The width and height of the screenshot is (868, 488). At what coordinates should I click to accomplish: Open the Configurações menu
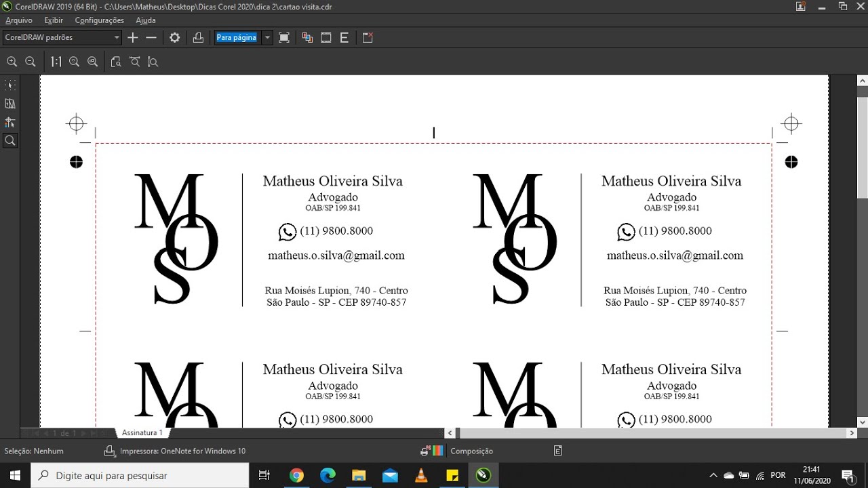click(x=100, y=20)
